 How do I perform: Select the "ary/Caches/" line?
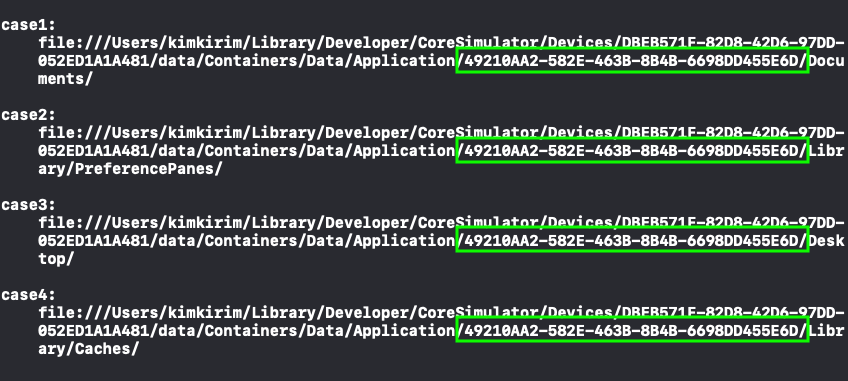[88, 350]
